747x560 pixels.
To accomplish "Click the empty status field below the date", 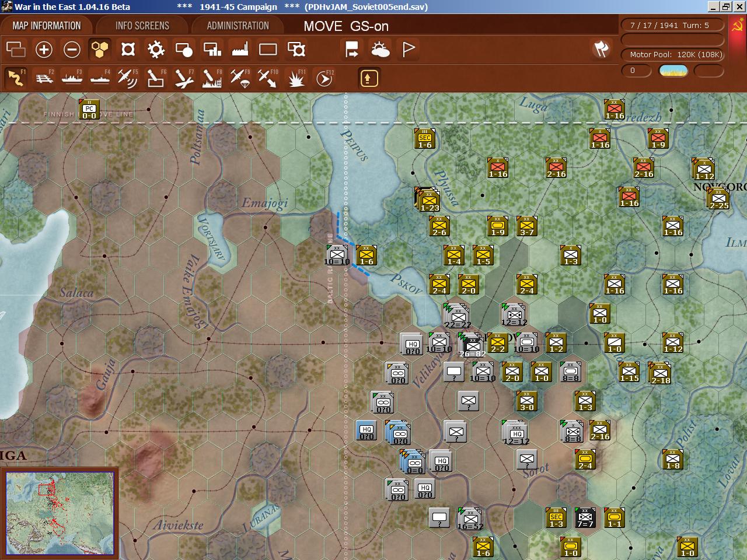I will tap(672, 40).
